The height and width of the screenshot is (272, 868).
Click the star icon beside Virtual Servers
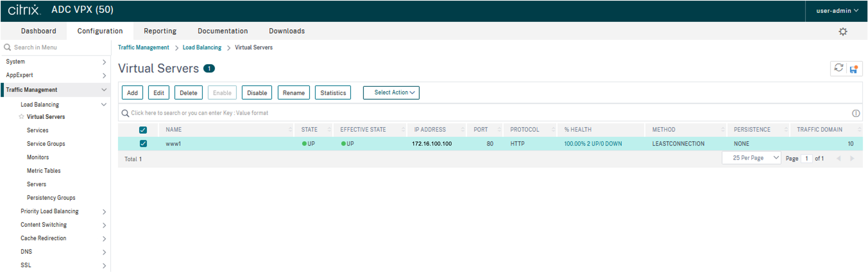(22, 117)
